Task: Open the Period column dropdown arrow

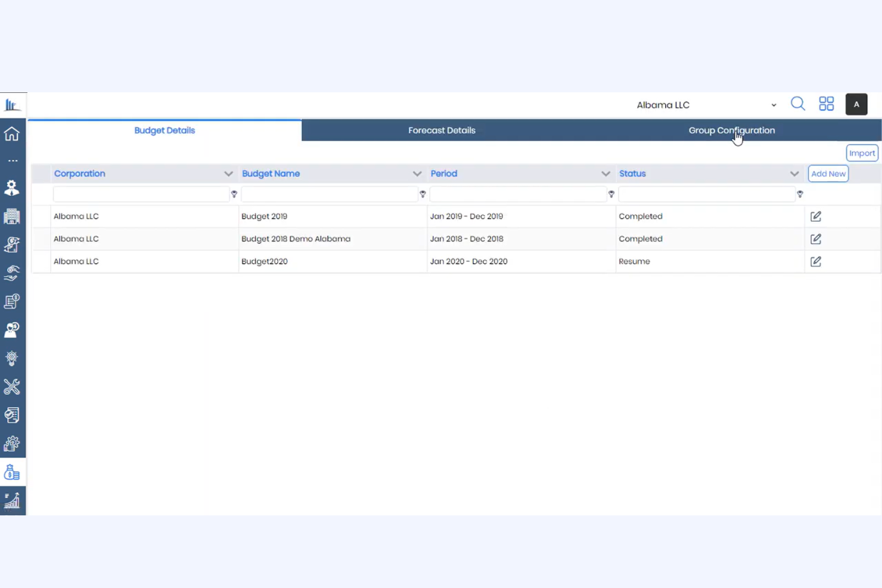Action: pyautogui.click(x=606, y=173)
